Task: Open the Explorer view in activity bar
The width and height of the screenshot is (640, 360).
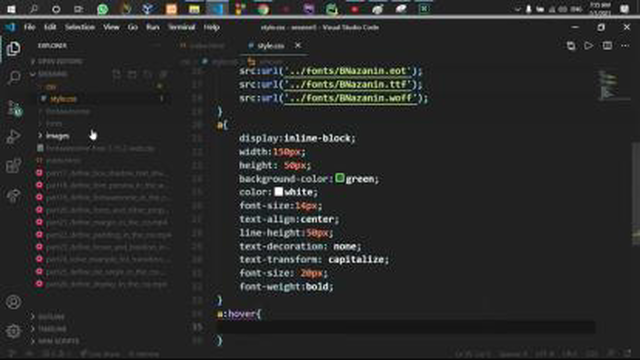Action: (13, 49)
